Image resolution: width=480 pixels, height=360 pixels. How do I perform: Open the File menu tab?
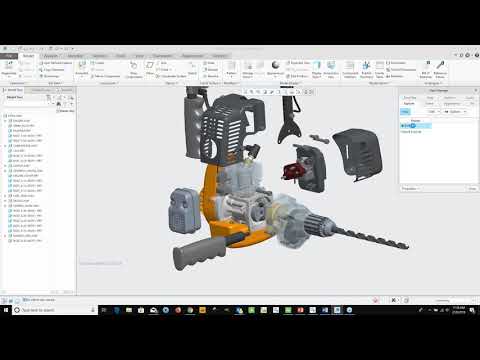tap(9, 56)
